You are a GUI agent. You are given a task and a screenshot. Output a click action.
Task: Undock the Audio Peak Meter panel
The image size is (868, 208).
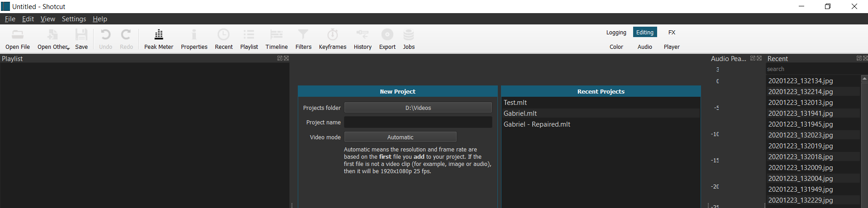pyautogui.click(x=753, y=58)
